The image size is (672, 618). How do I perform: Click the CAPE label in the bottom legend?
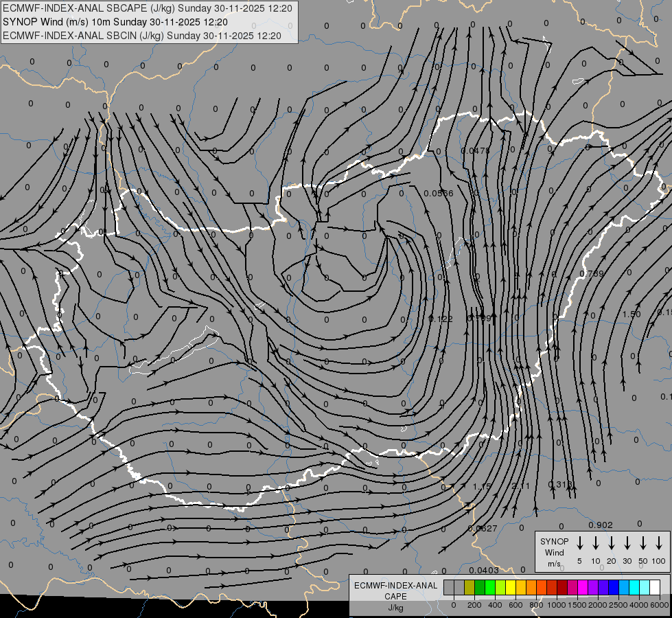(395, 597)
